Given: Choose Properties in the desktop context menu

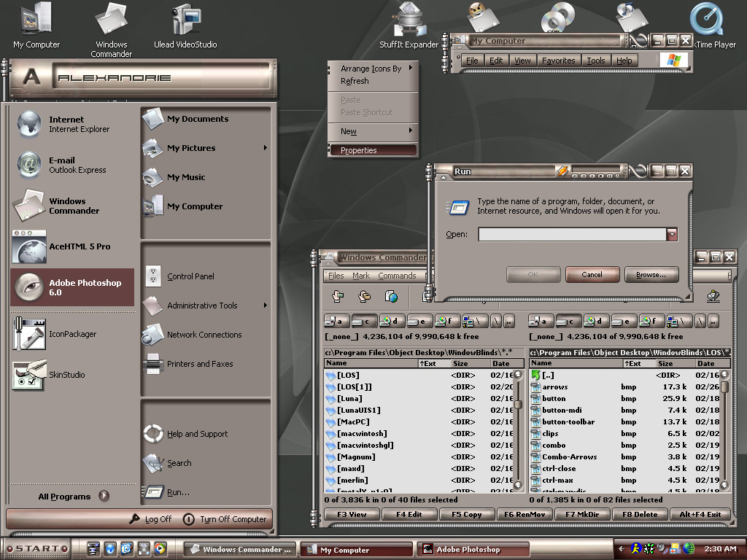Looking at the screenshot, I should pyautogui.click(x=373, y=150).
